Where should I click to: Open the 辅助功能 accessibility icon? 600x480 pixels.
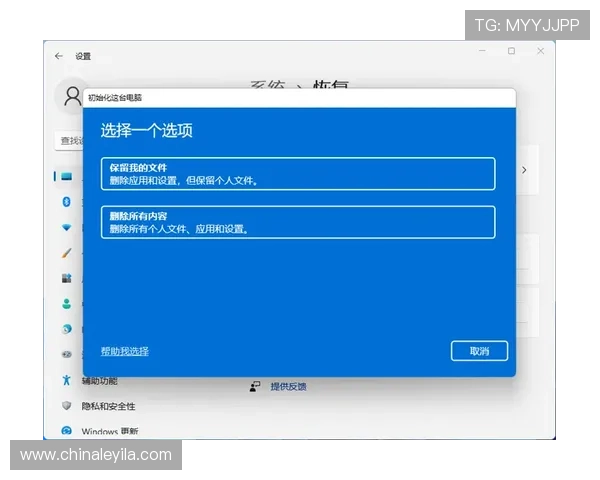tap(67, 380)
